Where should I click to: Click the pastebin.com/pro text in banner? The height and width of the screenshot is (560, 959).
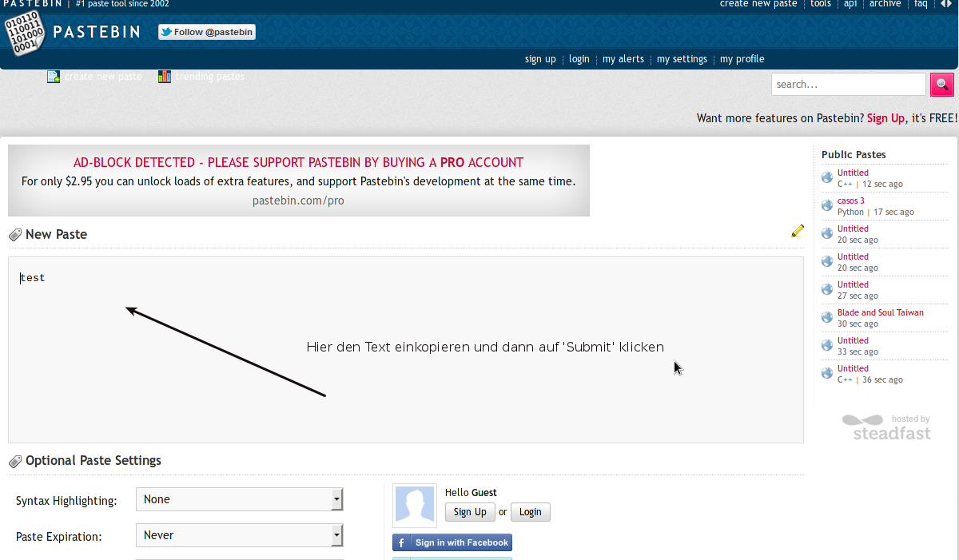coord(298,201)
